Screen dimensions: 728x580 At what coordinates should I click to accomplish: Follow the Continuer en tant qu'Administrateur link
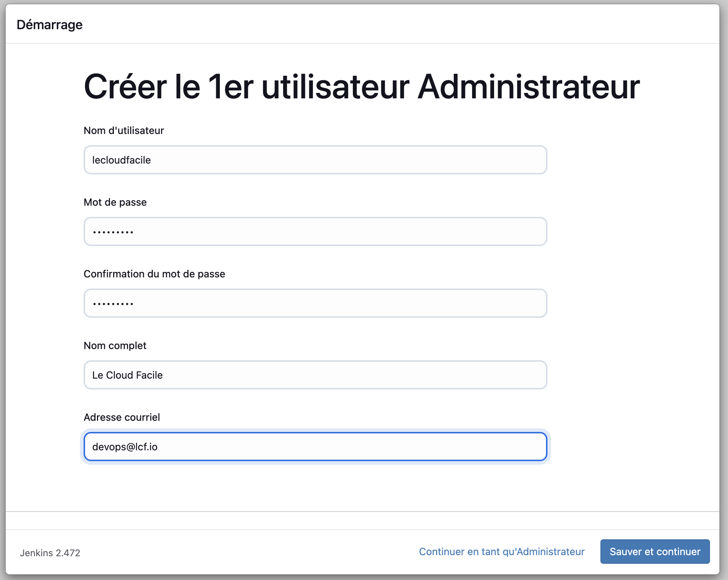click(x=501, y=552)
